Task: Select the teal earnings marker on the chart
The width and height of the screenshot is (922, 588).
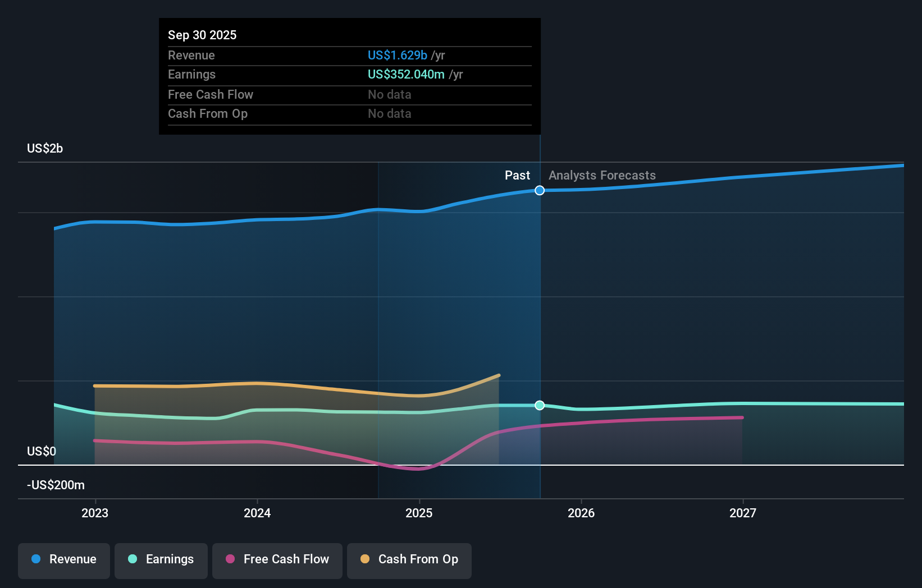Action: point(540,405)
